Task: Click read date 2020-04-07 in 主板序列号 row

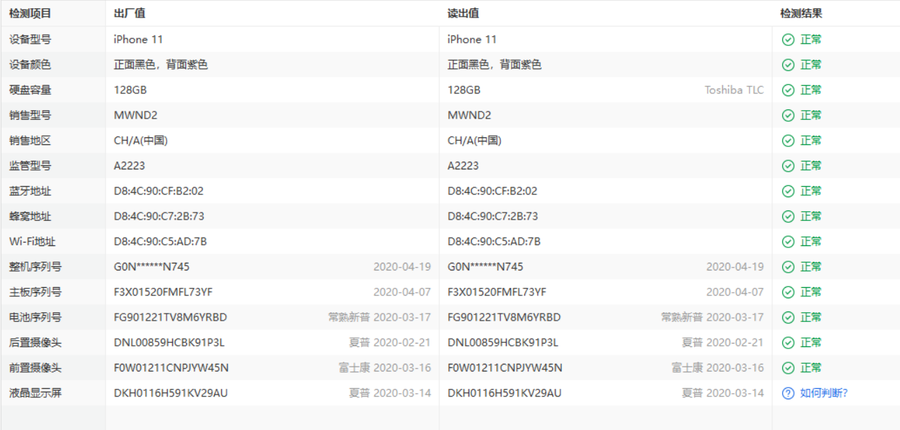Action: click(x=735, y=292)
